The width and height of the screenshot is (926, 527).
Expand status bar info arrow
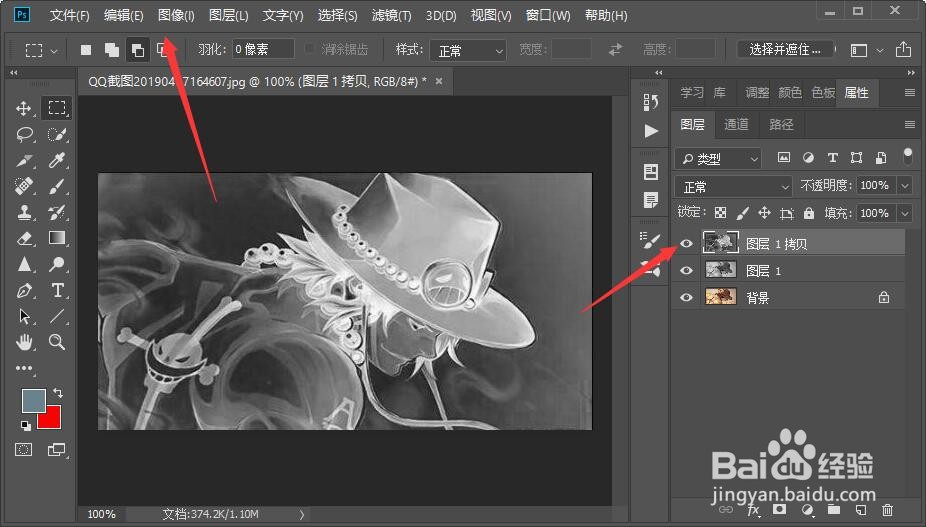(302, 514)
